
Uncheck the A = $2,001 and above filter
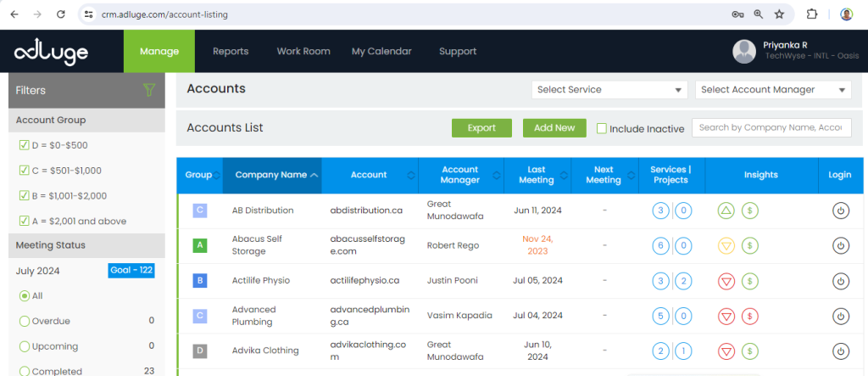pyautogui.click(x=24, y=221)
